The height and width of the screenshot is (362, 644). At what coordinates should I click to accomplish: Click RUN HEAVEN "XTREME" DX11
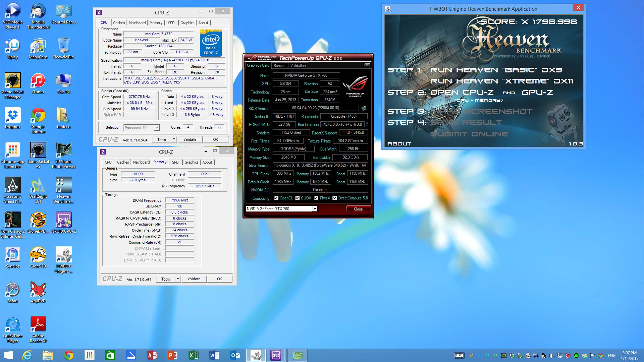click(502, 81)
